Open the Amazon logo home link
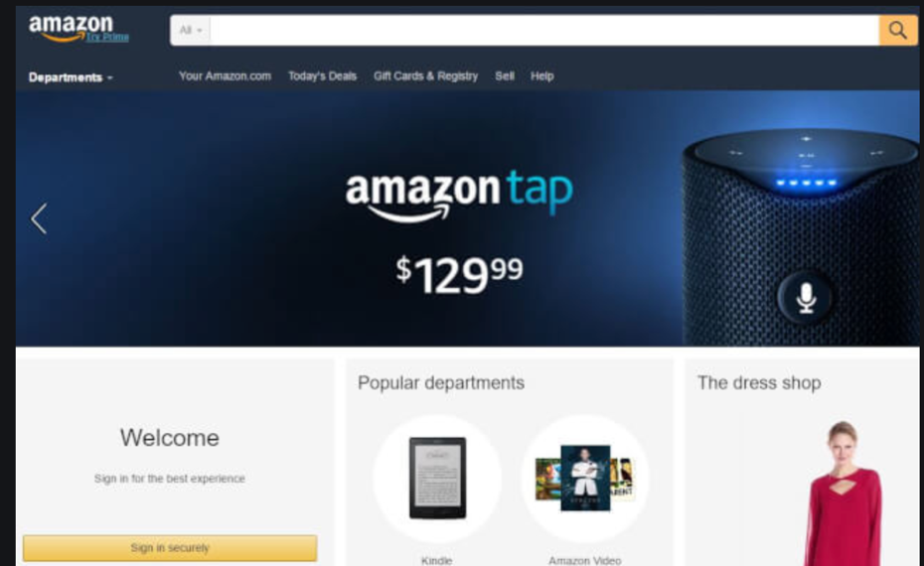This screenshot has height=566, width=924. [71, 28]
